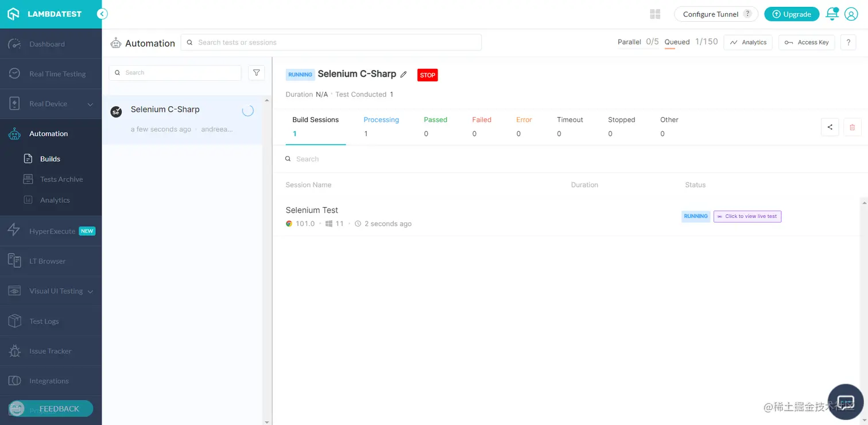Open the apps grid menu
Screen dimensions: 868x425
(655, 14)
